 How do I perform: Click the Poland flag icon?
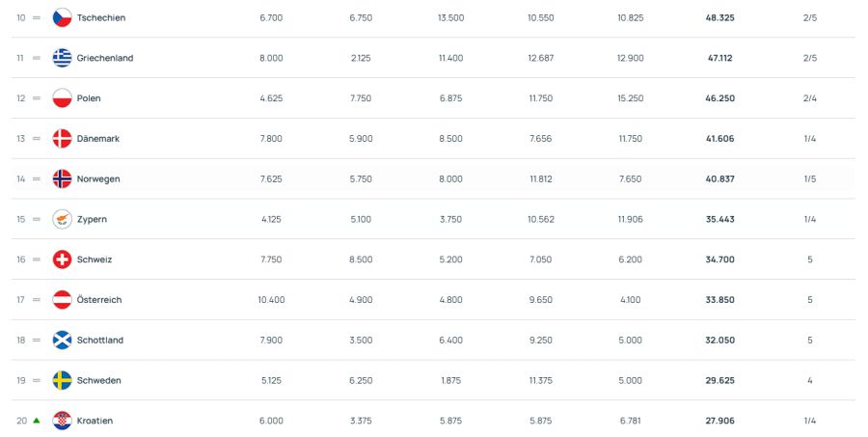63,98
